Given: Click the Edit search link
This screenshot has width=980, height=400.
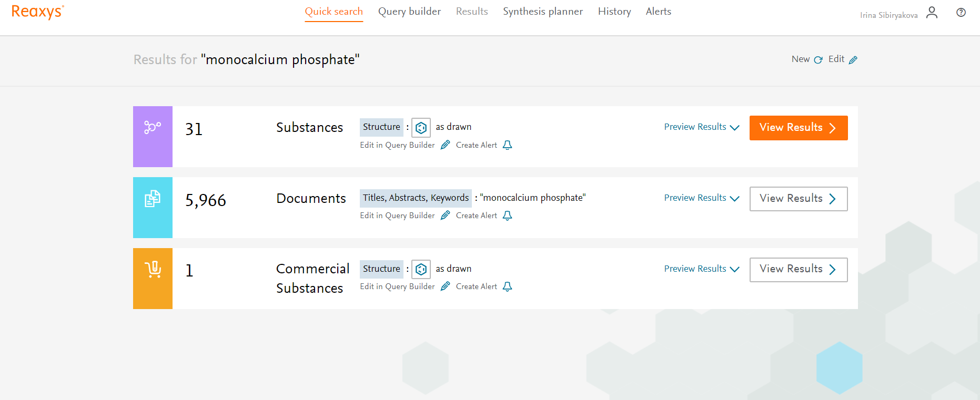Looking at the screenshot, I should (x=836, y=59).
